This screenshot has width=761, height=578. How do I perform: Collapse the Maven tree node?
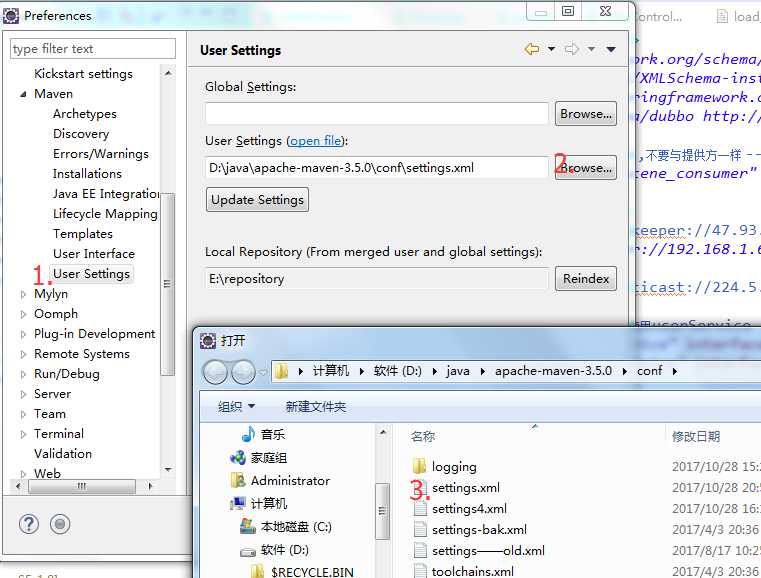pos(23,94)
